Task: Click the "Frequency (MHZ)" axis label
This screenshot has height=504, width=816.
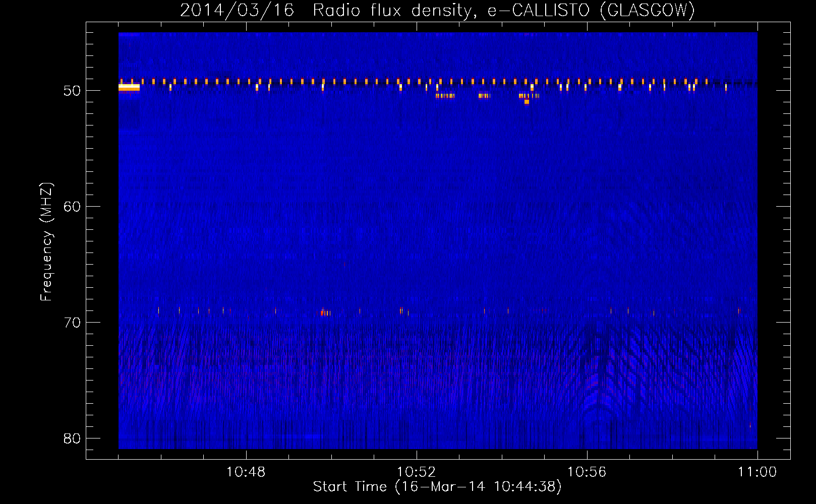Action: click(46, 242)
